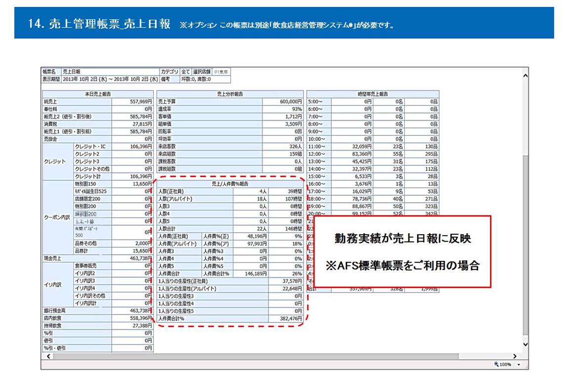The height and width of the screenshot is (392, 565).
Task: Click the vertical scrollbar down arrow
Action: 525,345
